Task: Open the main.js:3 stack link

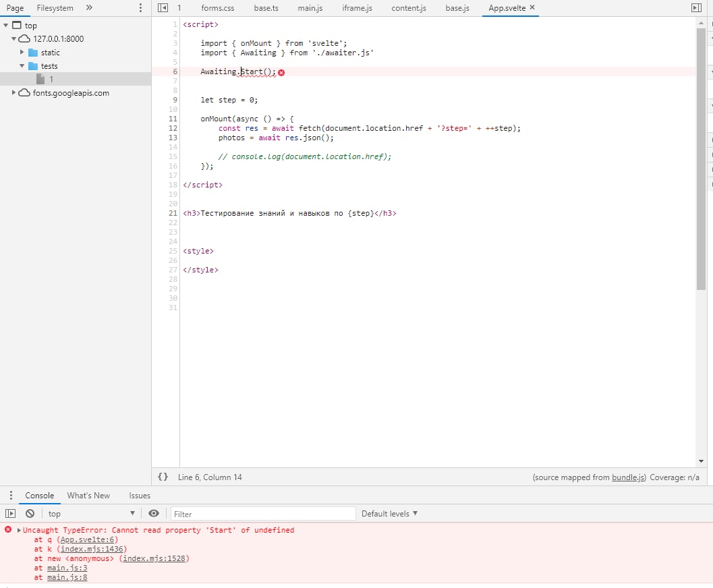Action: (x=67, y=568)
